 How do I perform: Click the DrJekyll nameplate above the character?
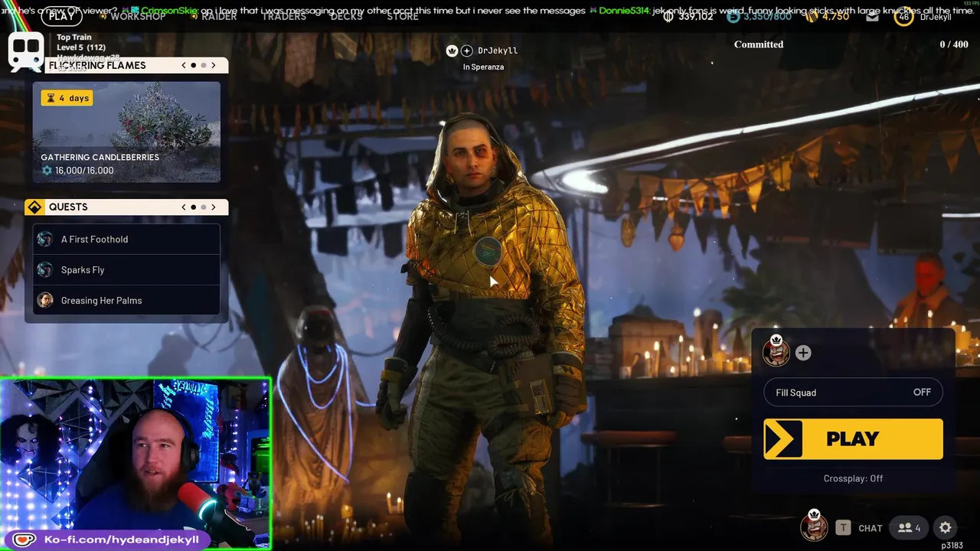pos(498,51)
